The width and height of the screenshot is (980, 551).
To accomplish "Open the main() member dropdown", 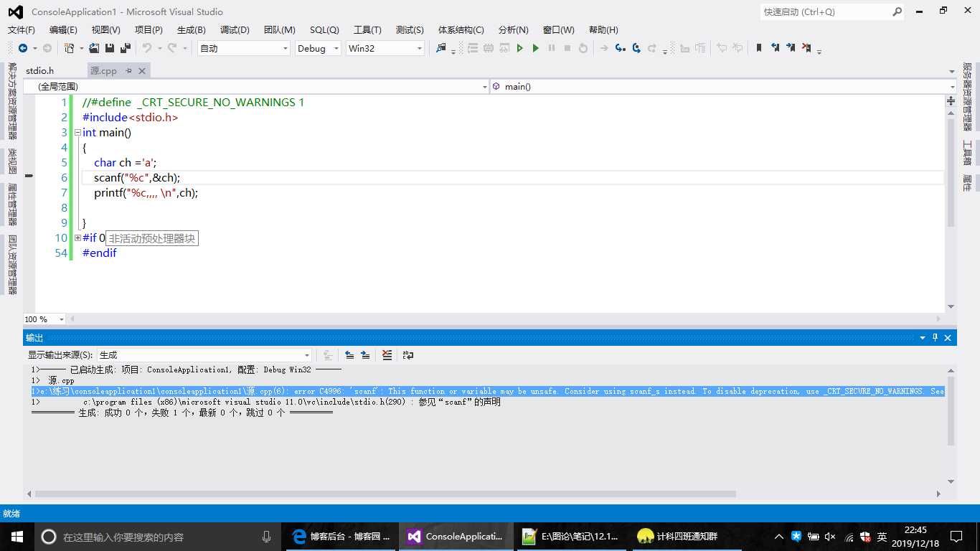I will coord(951,87).
